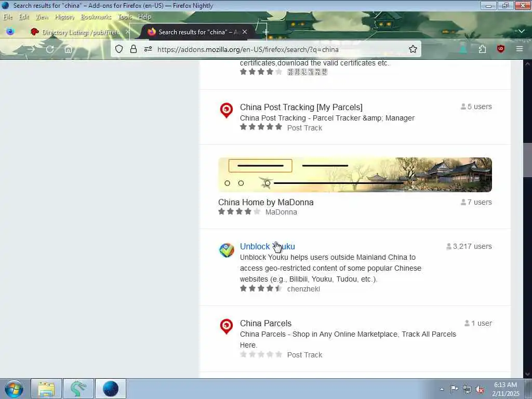Open the Windows Start button
532x399 pixels.
[14, 389]
